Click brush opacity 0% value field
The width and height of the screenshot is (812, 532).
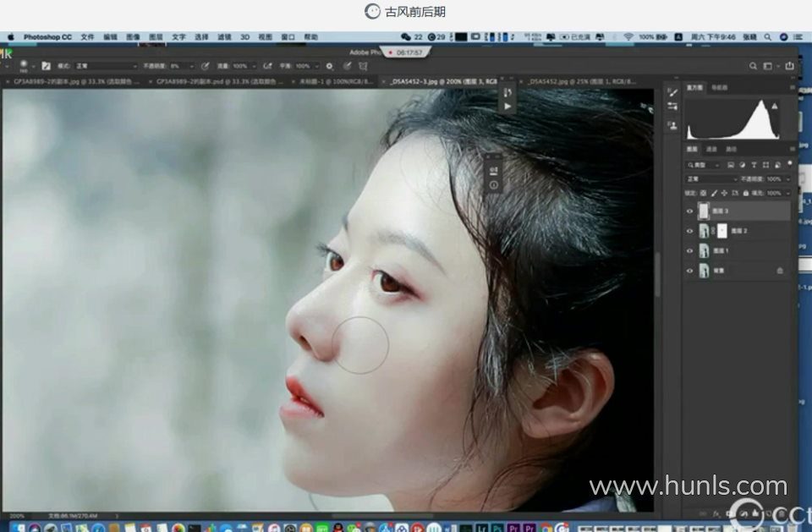click(x=178, y=66)
